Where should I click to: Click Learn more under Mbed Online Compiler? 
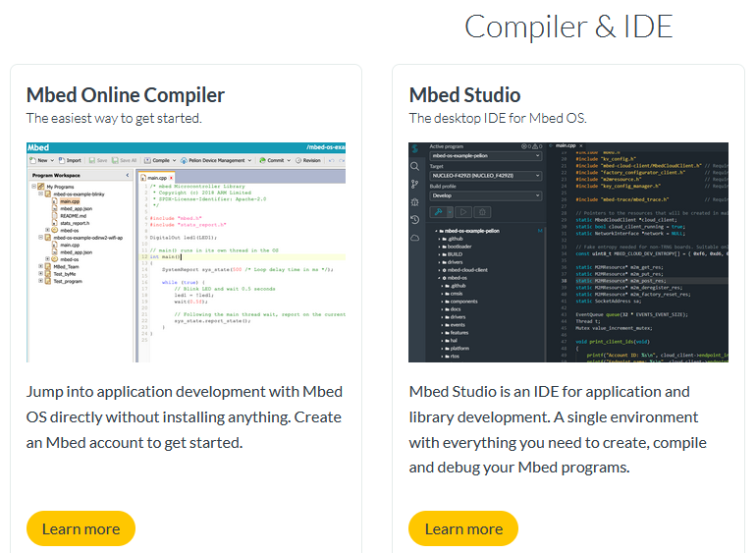(81, 528)
